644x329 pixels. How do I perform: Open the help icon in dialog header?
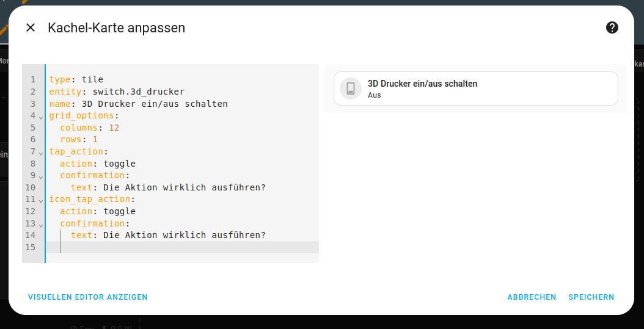point(612,27)
